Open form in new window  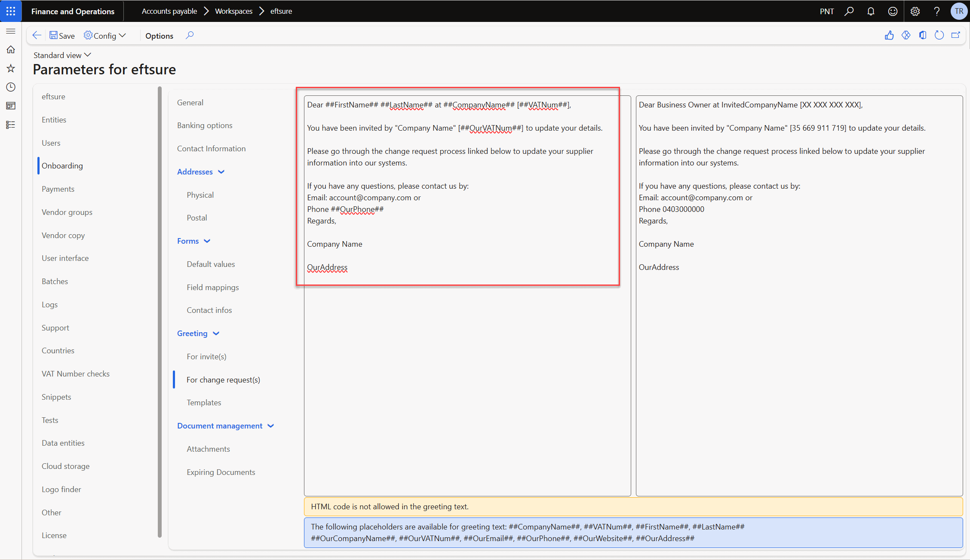[x=956, y=35]
